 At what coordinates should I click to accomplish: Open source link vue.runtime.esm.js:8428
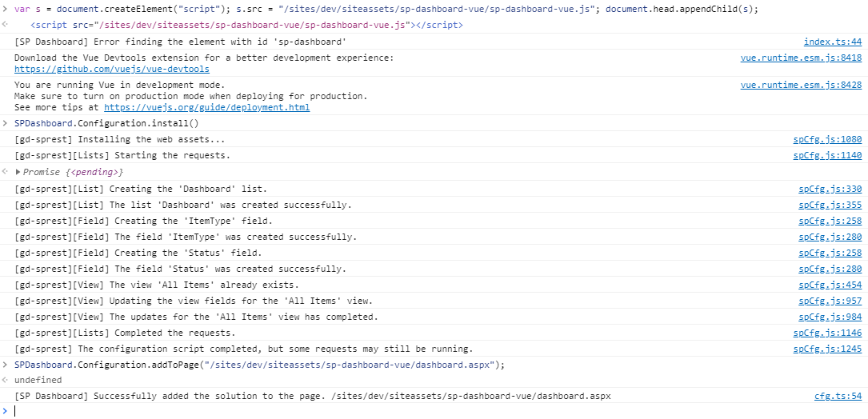(801, 85)
